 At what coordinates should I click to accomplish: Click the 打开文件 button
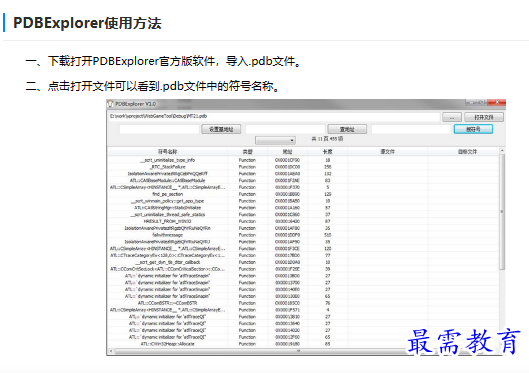click(484, 117)
